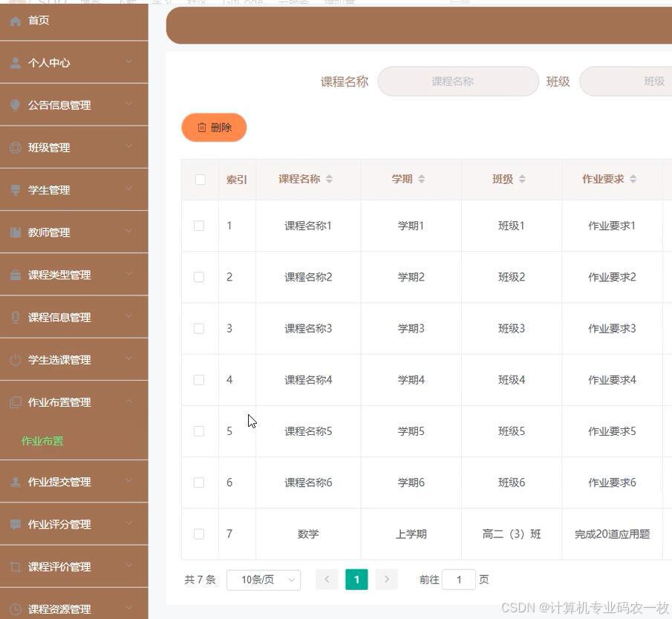Viewport: 672px width, 619px height.
Task: Go to previous page arrow
Action: 327,579
